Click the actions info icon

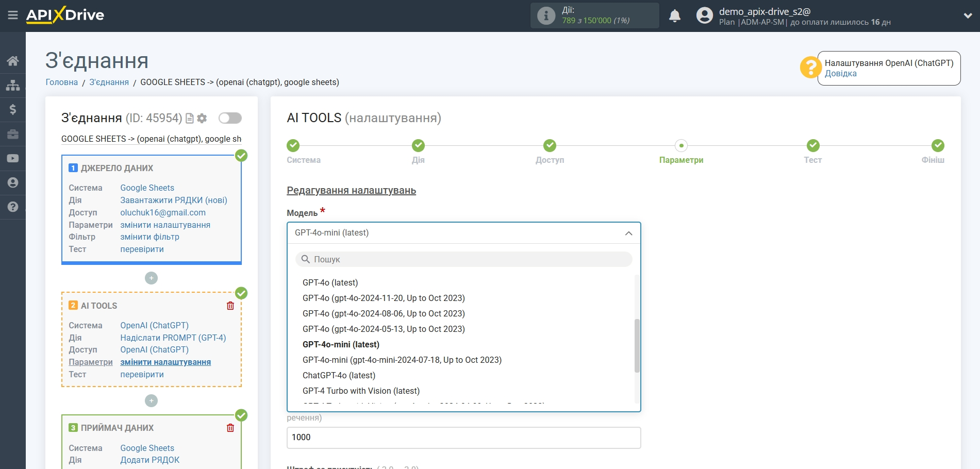(546, 15)
